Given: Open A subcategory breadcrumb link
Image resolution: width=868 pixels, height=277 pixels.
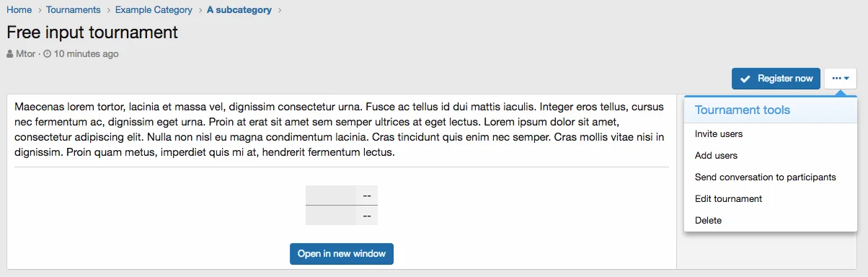Looking at the screenshot, I should pos(239,10).
